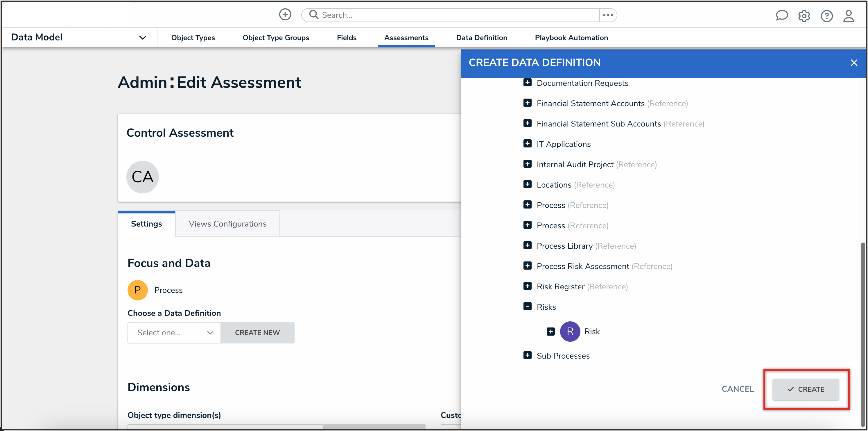The height and width of the screenshot is (431, 868).
Task: Go to Playbook Automation tab
Action: (x=571, y=38)
